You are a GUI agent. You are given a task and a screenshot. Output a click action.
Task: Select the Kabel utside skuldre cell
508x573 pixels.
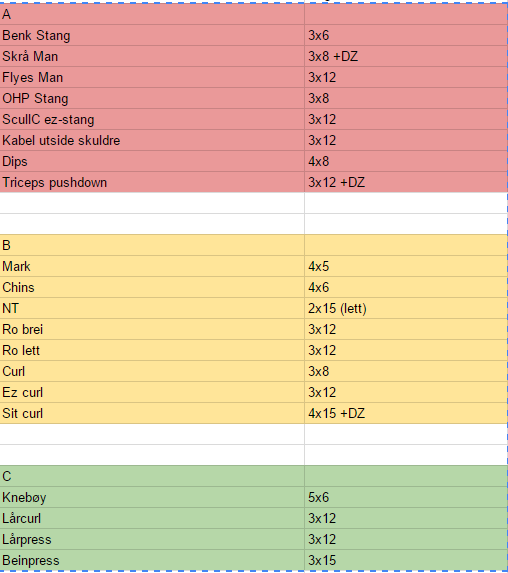pos(152,140)
